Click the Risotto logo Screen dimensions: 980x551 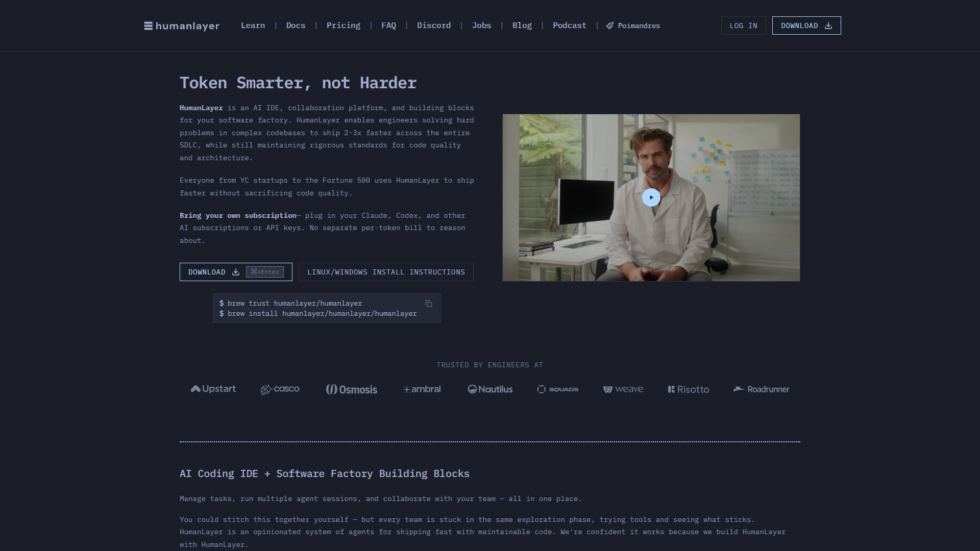click(x=689, y=389)
